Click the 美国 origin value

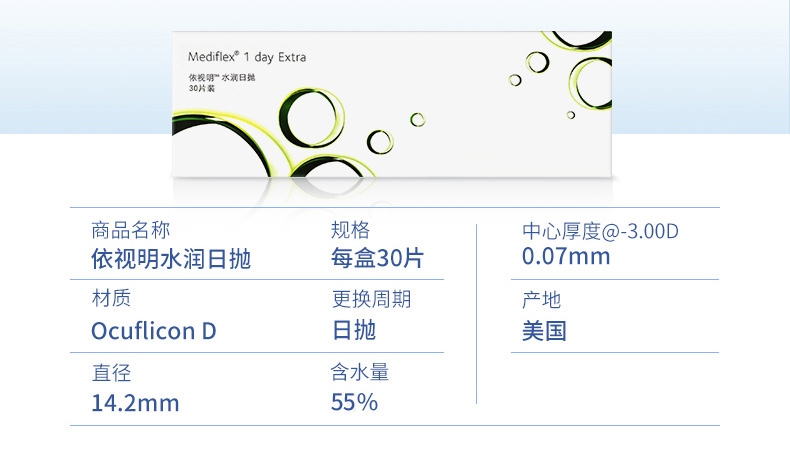tap(544, 331)
